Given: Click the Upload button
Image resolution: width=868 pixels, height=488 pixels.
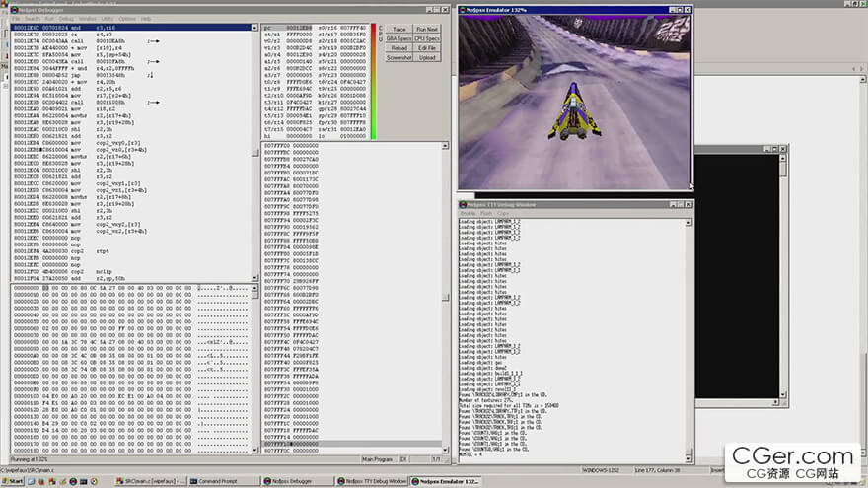Looking at the screenshot, I should pos(427,57).
